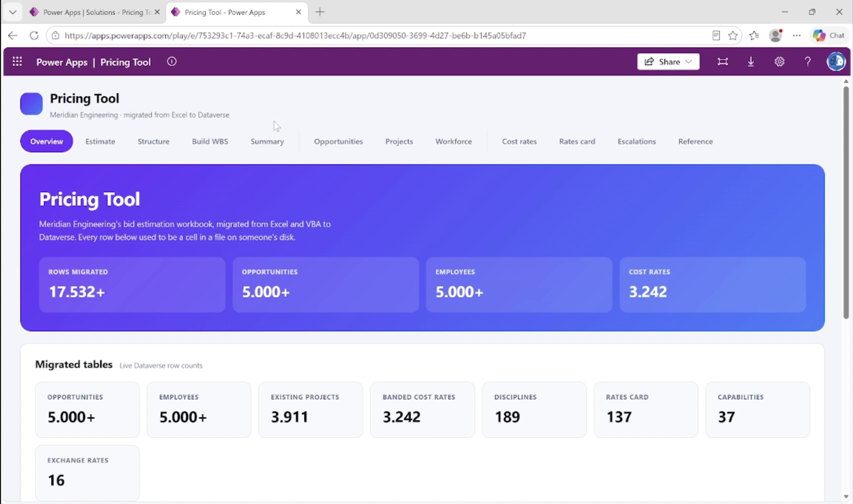Select the Overview tab

pyautogui.click(x=46, y=141)
